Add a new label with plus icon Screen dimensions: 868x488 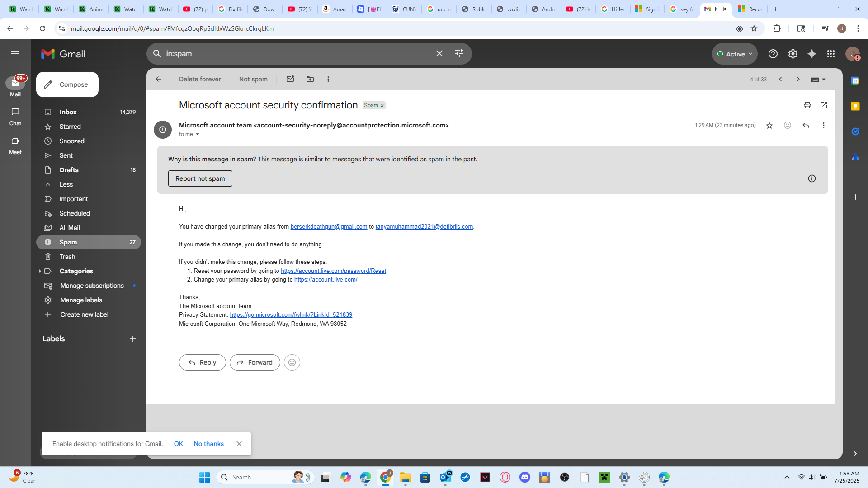pyautogui.click(x=133, y=339)
